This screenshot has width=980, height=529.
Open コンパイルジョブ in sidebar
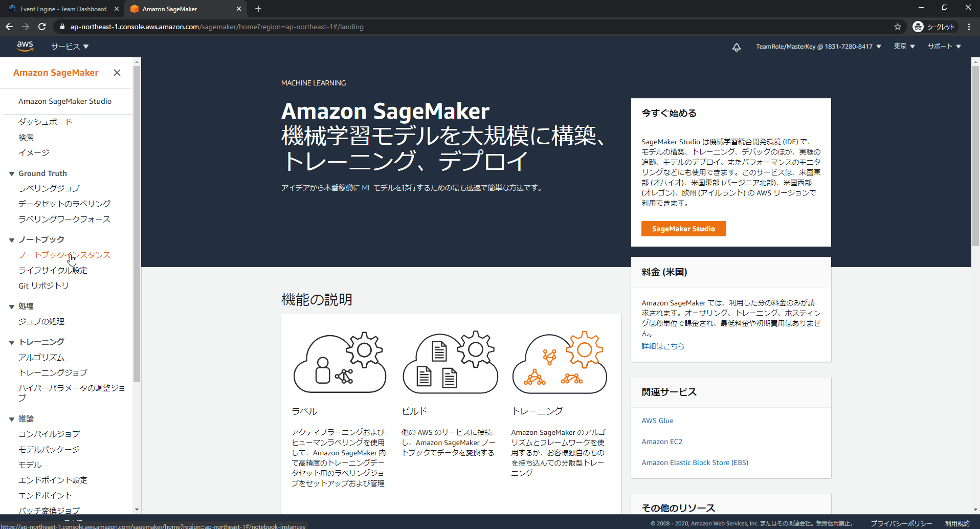coord(49,434)
